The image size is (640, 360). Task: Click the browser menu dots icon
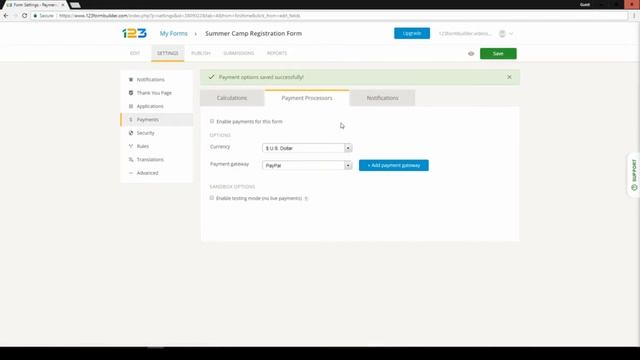[x=634, y=16]
